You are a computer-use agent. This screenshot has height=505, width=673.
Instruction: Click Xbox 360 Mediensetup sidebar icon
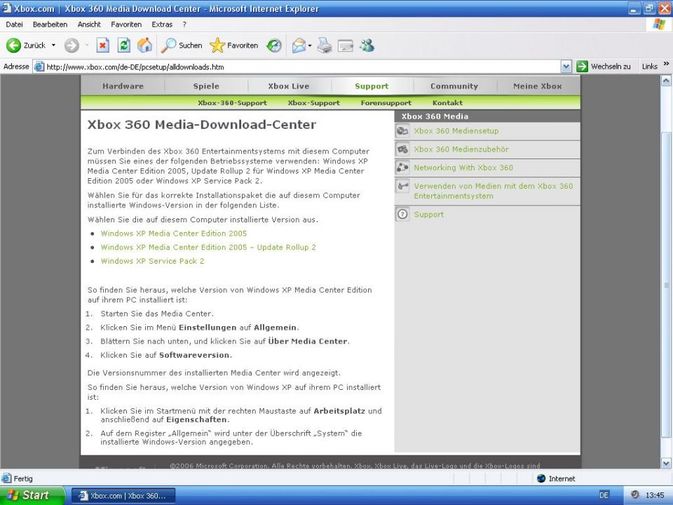pos(403,131)
